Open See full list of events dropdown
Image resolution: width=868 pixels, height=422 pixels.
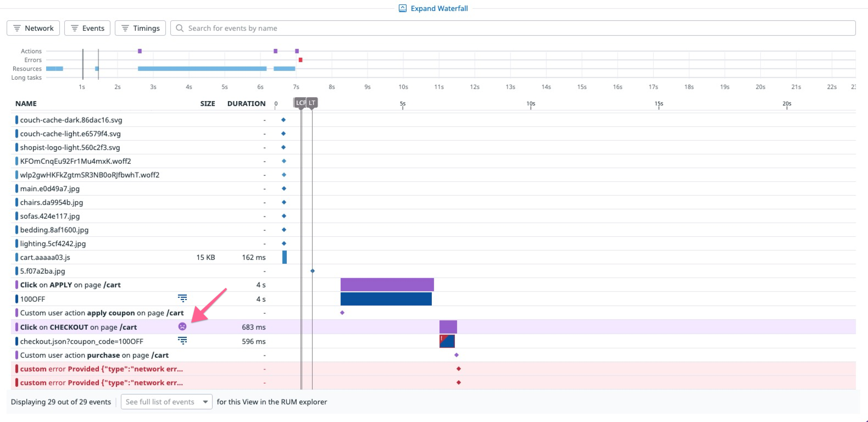click(166, 402)
